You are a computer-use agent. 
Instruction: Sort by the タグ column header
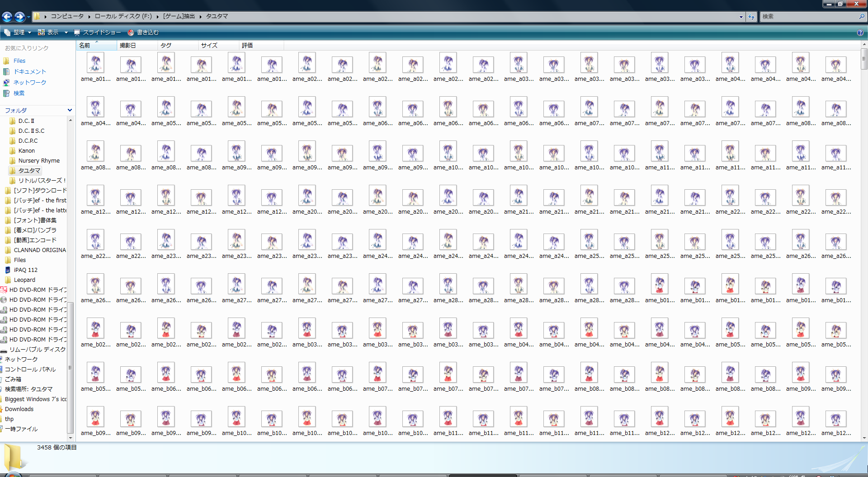click(178, 46)
